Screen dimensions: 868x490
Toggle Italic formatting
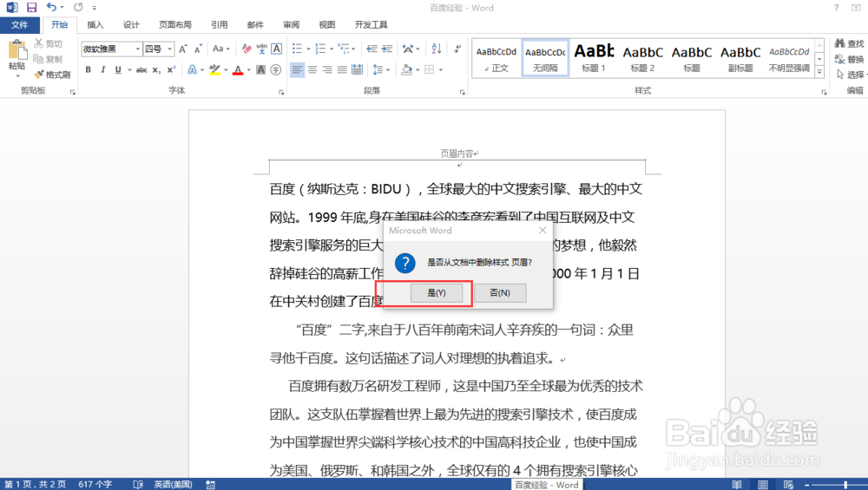tap(103, 69)
